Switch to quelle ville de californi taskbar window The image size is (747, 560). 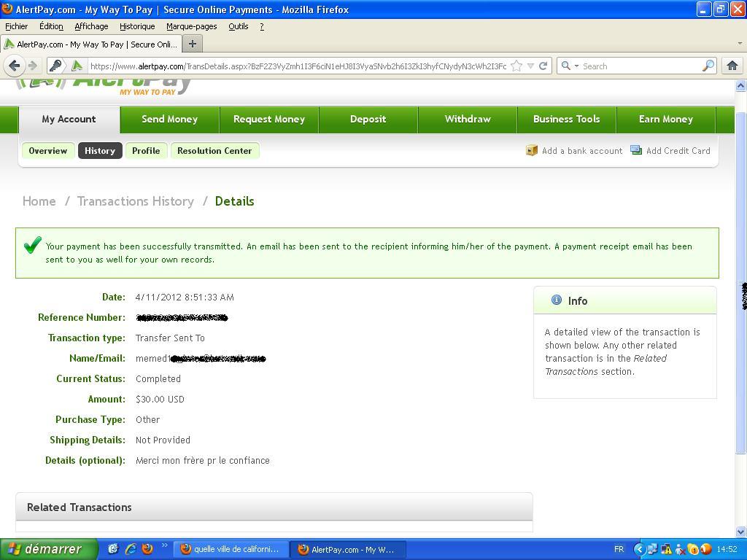click(x=230, y=549)
